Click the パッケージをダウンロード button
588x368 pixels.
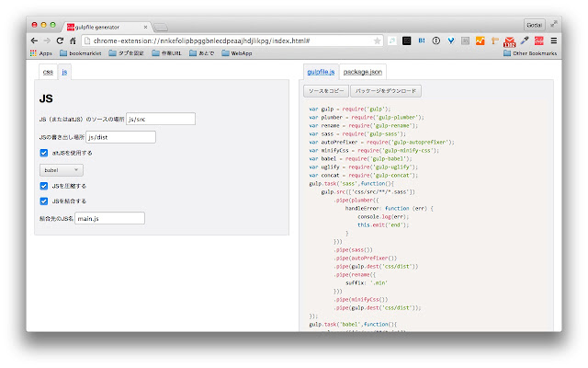point(386,91)
